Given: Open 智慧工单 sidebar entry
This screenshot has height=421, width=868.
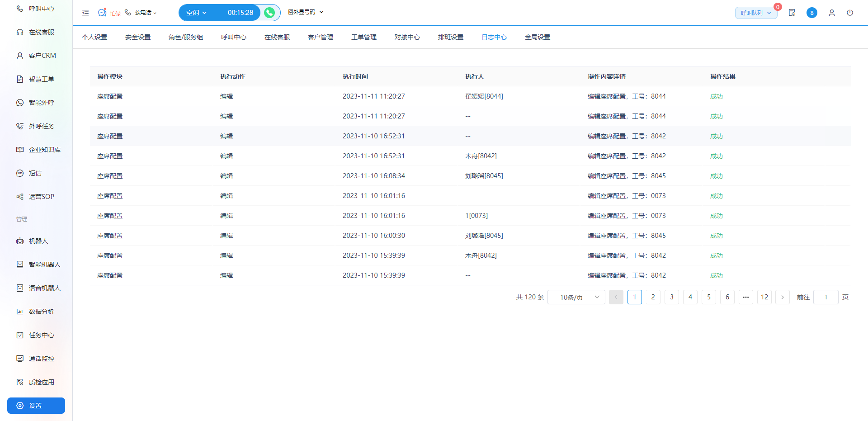Looking at the screenshot, I should pyautogui.click(x=36, y=79).
